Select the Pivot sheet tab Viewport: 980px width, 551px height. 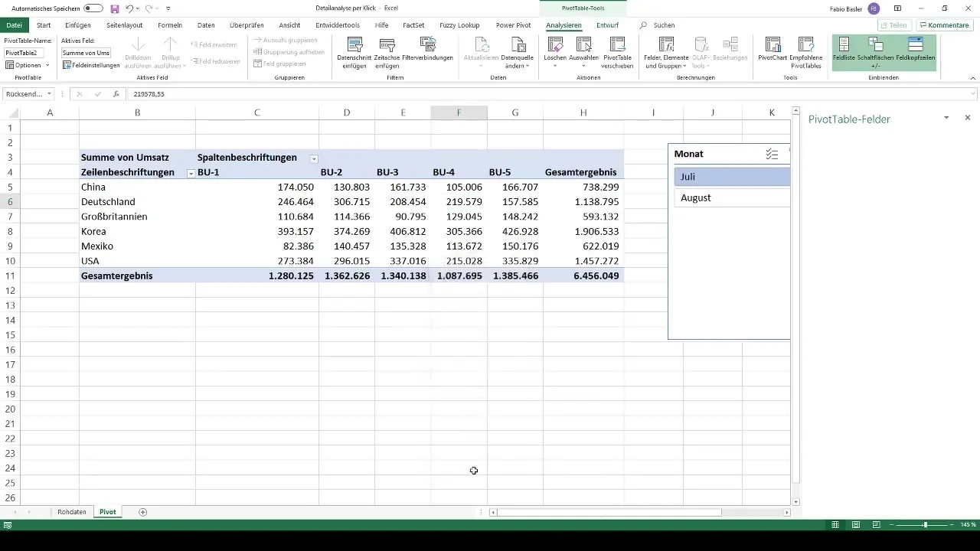[x=108, y=512]
